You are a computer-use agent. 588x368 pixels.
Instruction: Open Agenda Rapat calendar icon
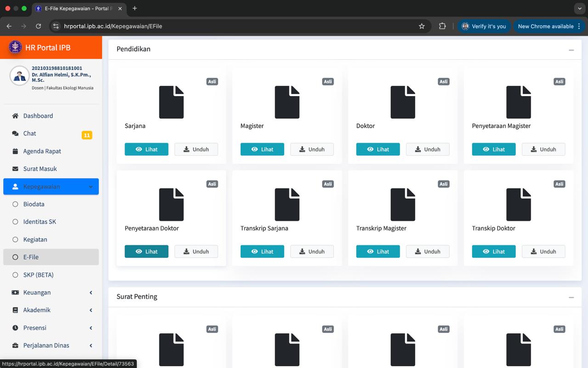point(15,151)
